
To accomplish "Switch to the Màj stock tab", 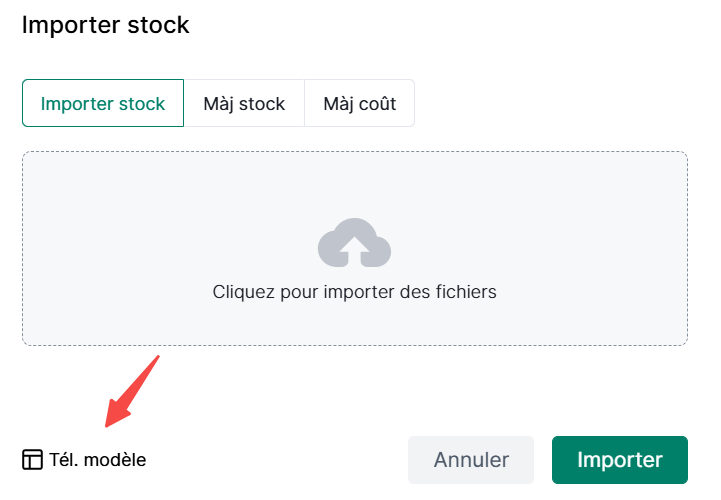I will pos(244,104).
